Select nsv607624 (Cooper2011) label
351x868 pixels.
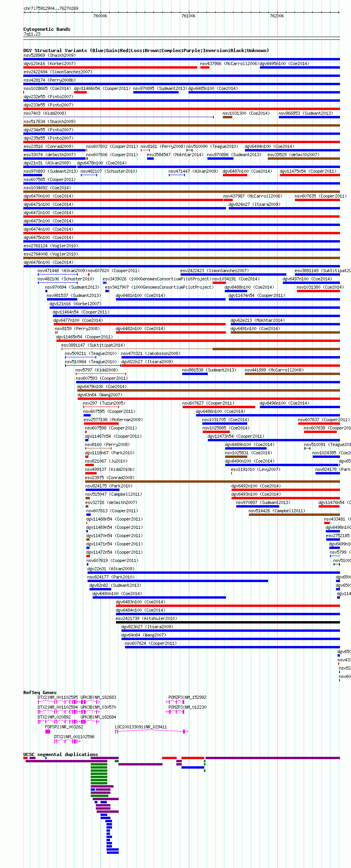coord(151,643)
